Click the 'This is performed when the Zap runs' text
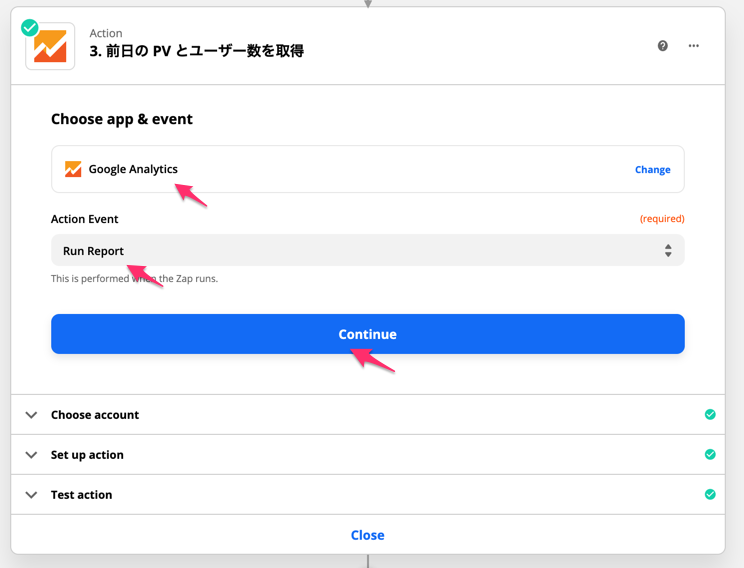Screen dimensions: 744x568 coord(134,279)
